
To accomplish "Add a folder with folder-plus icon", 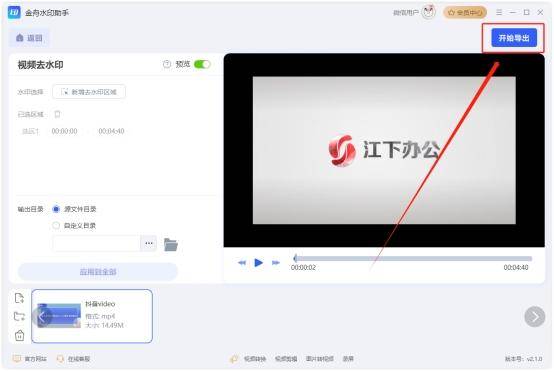I will pos(19,316).
